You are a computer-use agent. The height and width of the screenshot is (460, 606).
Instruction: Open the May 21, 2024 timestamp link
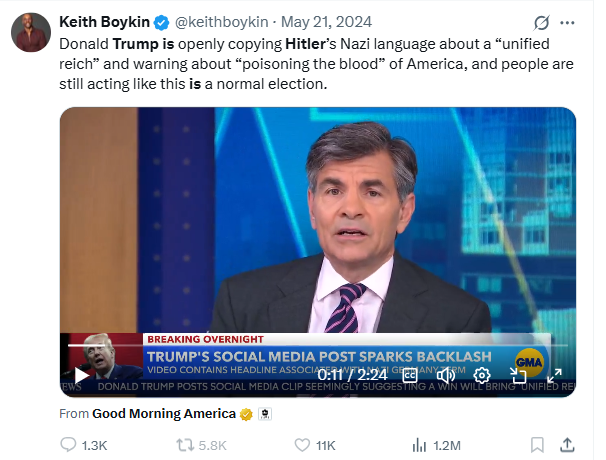click(x=311, y=22)
